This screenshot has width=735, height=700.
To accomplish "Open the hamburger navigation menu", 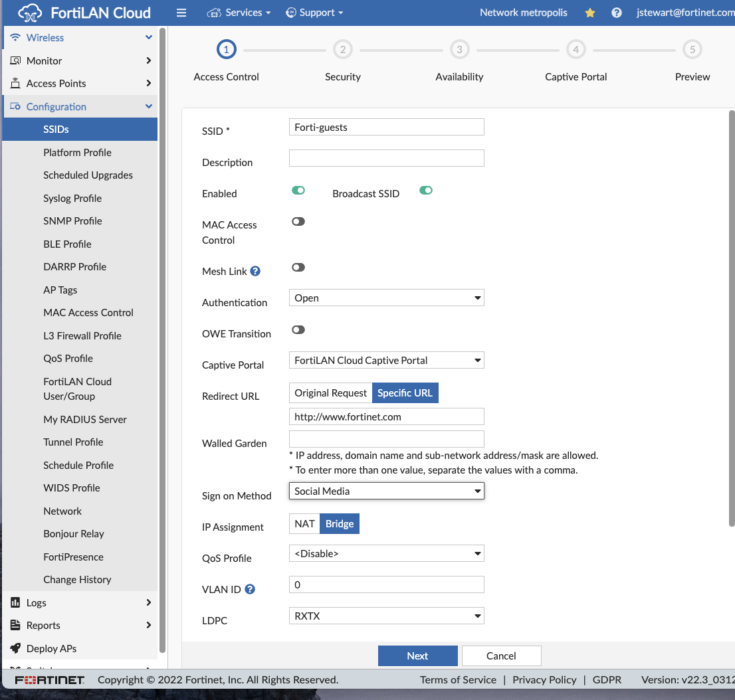I will click(181, 12).
